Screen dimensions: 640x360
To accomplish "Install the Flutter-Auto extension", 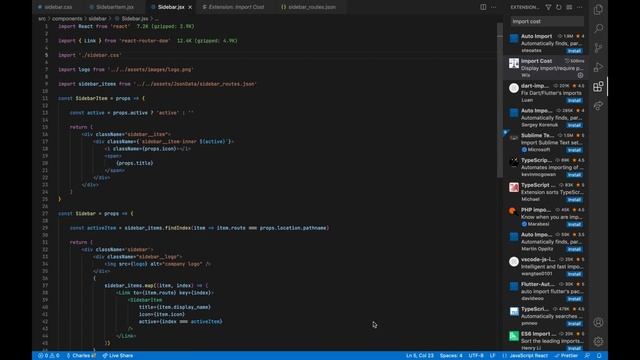I will (x=574, y=299).
